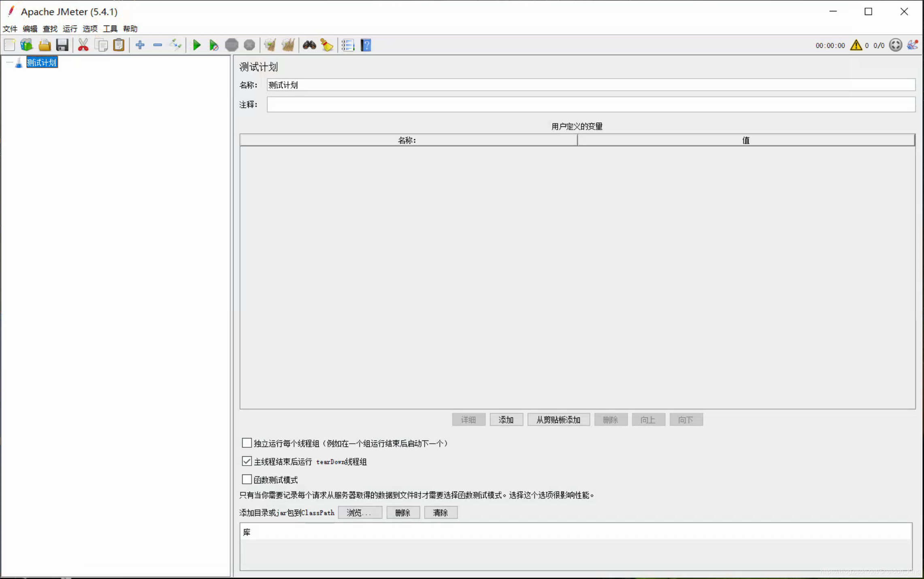Click 删除 button under variables table
The height and width of the screenshot is (579, 924).
(611, 420)
